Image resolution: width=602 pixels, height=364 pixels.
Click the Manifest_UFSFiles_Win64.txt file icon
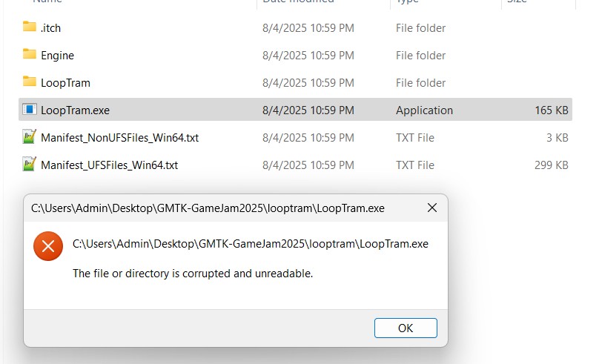tap(30, 165)
